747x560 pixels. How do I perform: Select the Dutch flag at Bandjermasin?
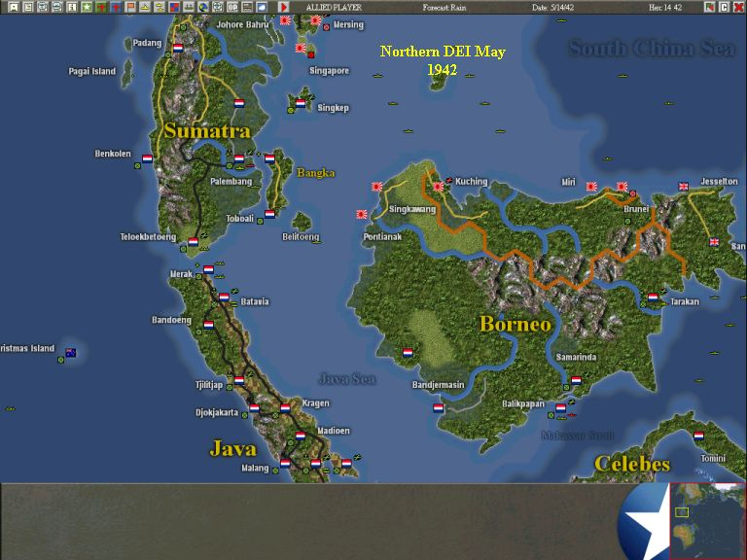pyautogui.click(x=439, y=407)
